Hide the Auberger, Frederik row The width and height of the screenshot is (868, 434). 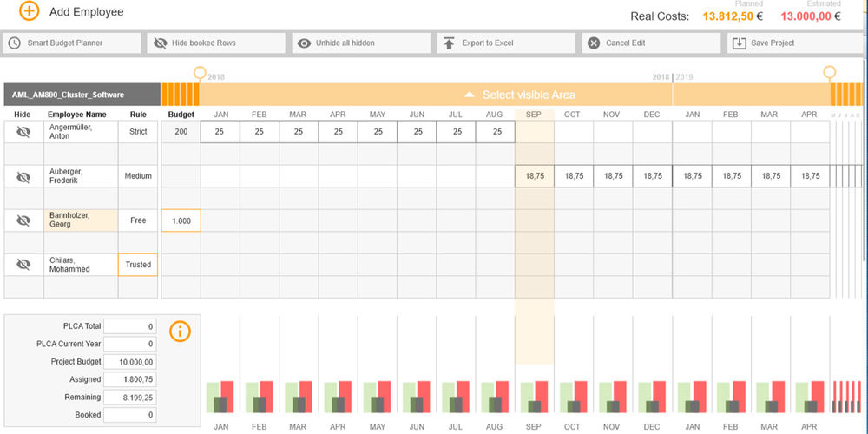point(23,176)
